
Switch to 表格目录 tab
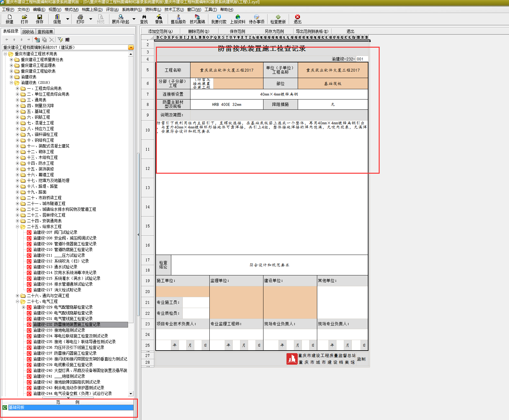11,31
